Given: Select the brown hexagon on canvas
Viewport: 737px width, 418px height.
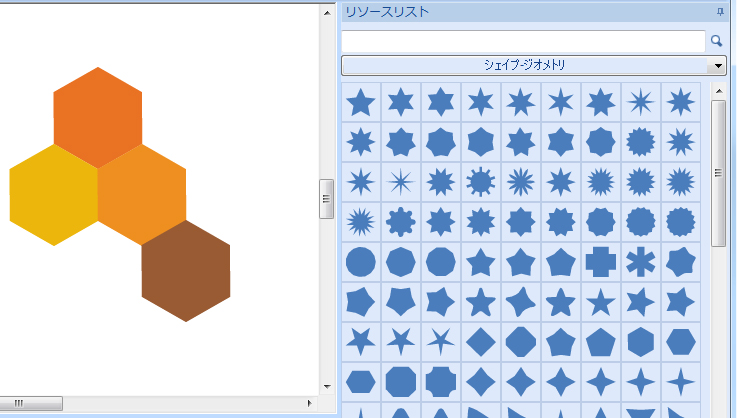Looking at the screenshot, I should tap(186, 271).
